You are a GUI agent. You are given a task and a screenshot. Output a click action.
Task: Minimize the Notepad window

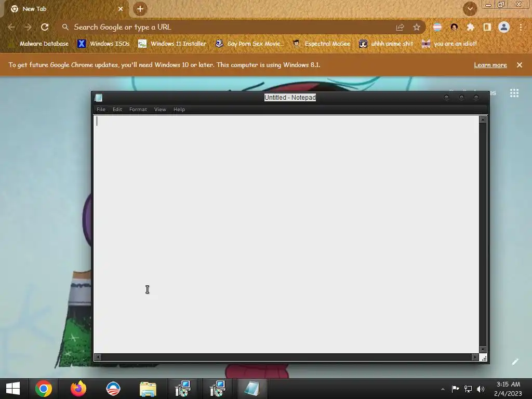[446, 98]
